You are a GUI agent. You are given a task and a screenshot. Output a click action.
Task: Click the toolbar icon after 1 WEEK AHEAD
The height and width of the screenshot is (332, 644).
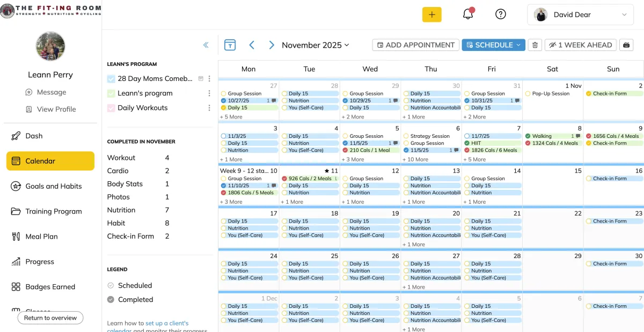pos(626,45)
